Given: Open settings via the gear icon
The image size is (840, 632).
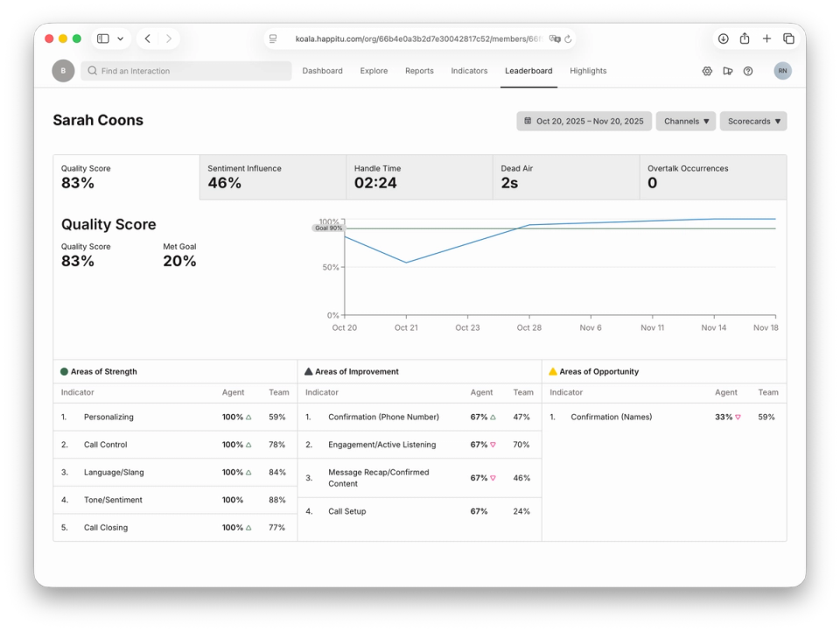Looking at the screenshot, I should [707, 71].
